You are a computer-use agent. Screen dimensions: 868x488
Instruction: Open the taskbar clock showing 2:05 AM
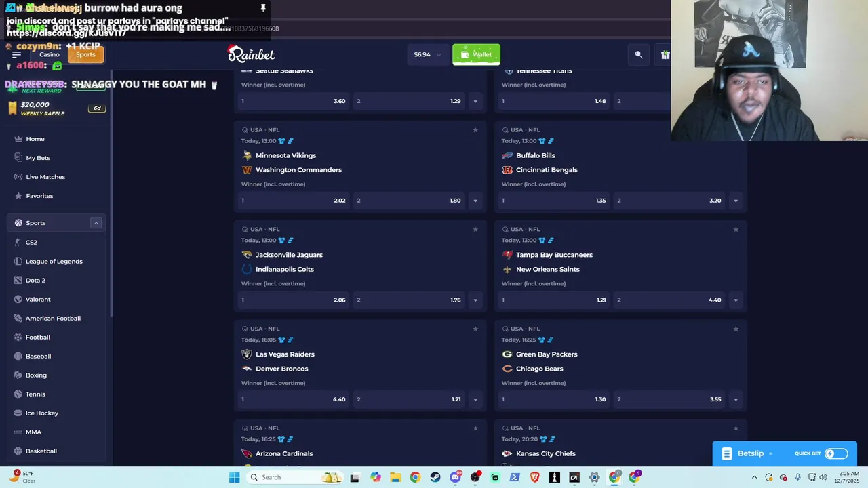coord(848,477)
